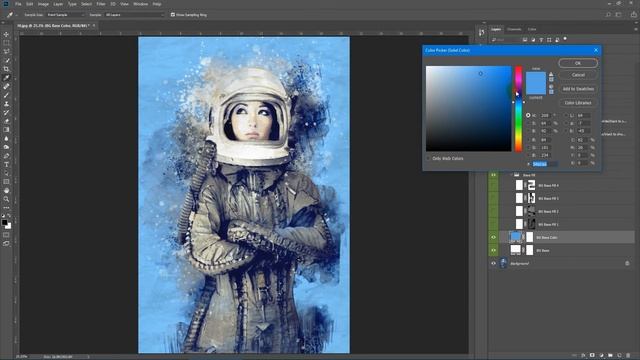Click the search icon in options bar
Screen dimensions: 640x360
coord(608,15)
